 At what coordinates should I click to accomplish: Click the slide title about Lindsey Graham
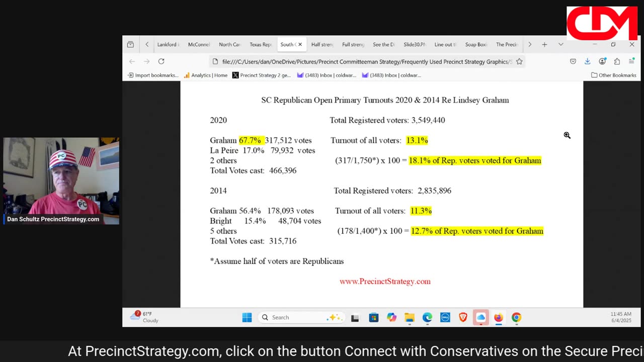coord(385,100)
